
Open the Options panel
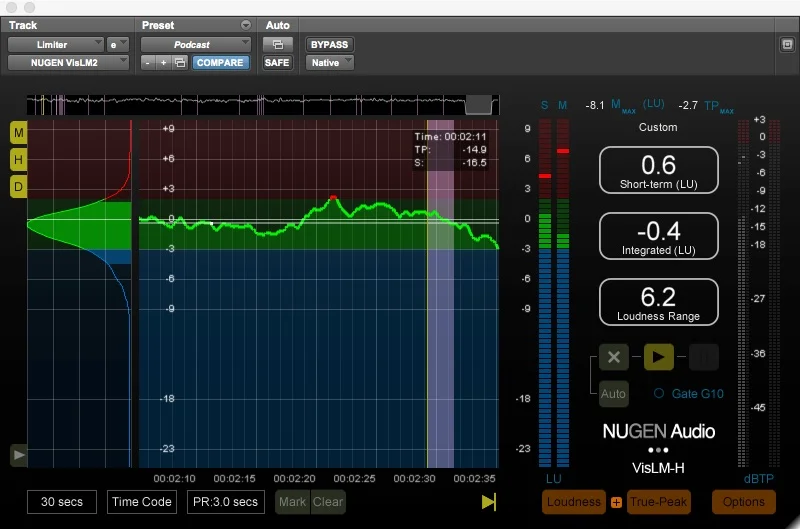click(743, 502)
